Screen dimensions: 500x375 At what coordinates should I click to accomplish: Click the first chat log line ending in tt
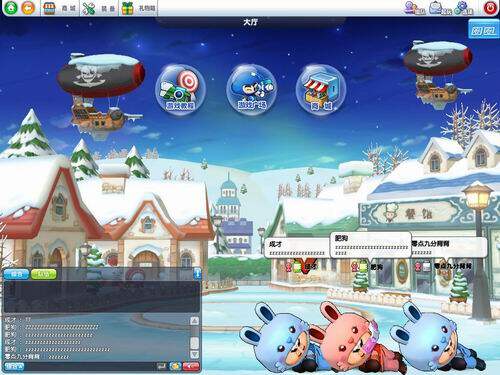tap(18, 319)
